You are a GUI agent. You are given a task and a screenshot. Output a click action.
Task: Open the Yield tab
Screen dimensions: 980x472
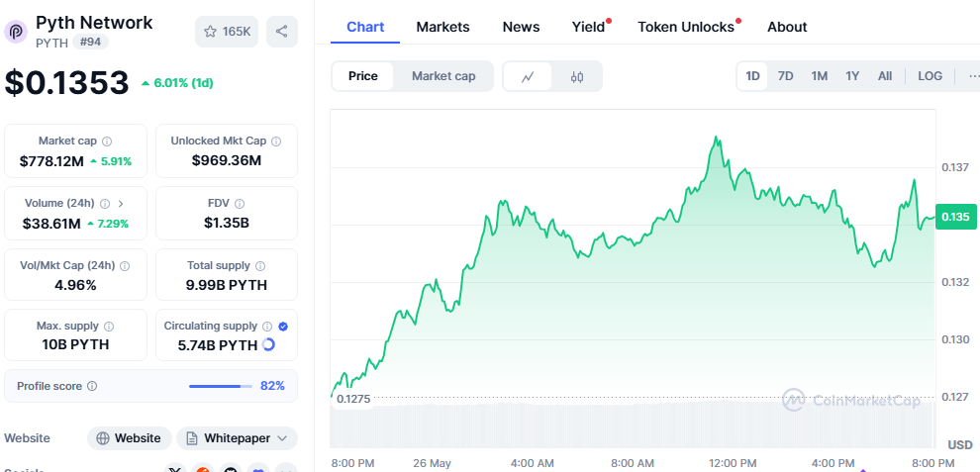(589, 27)
